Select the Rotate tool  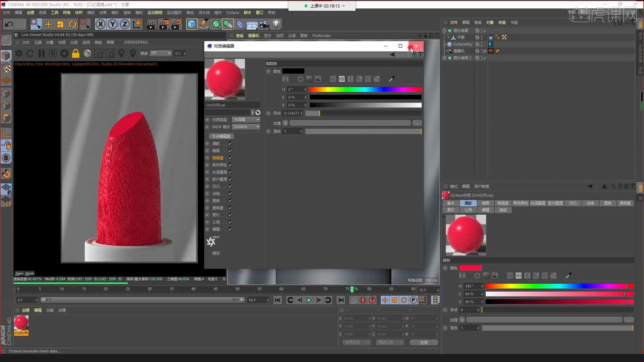tap(72, 24)
